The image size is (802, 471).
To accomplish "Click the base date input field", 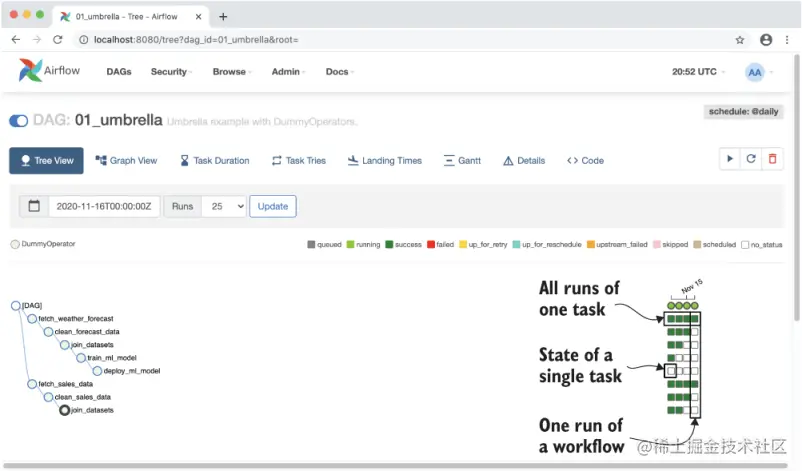I will (104, 206).
